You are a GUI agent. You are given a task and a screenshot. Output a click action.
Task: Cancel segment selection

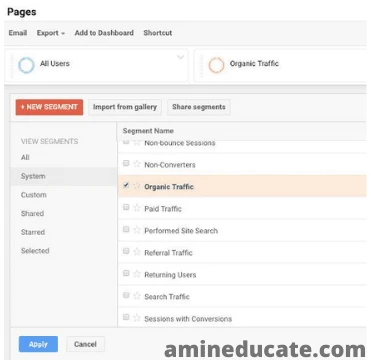click(85, 344)
